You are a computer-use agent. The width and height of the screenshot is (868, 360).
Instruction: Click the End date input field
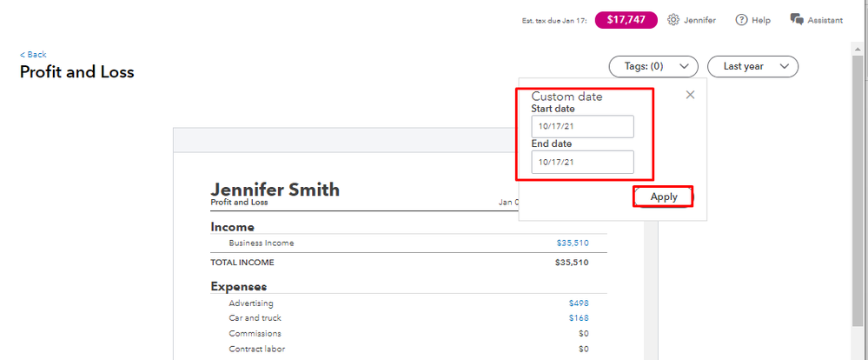click(582, 162)
